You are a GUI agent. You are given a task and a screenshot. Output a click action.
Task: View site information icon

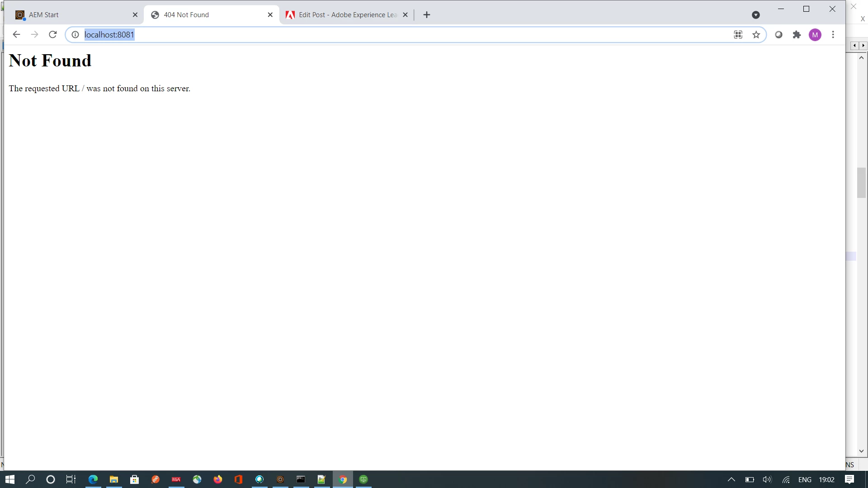point(75,35)
